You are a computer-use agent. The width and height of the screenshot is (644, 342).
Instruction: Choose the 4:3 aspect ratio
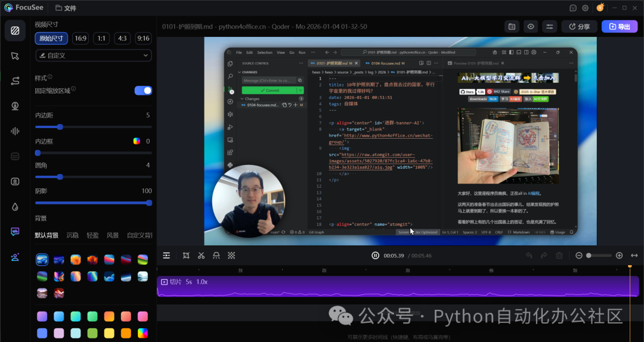click(x=122, y=38)
